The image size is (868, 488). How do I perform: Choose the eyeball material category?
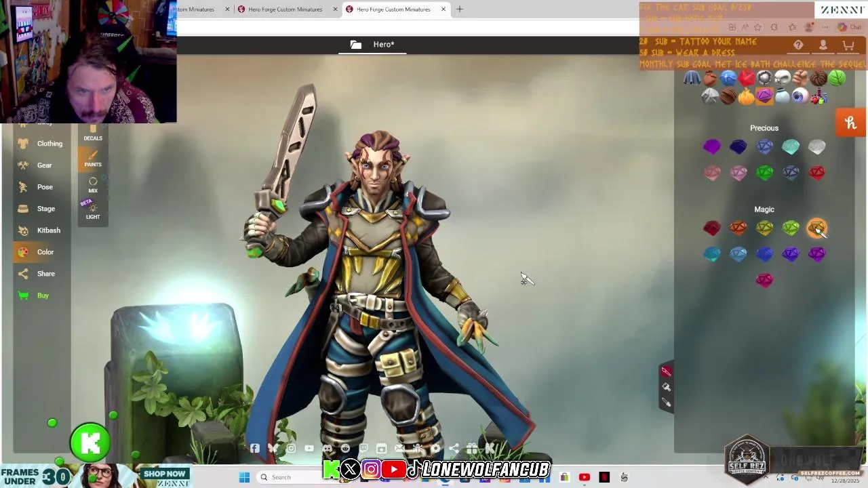[x=800, y=96]
